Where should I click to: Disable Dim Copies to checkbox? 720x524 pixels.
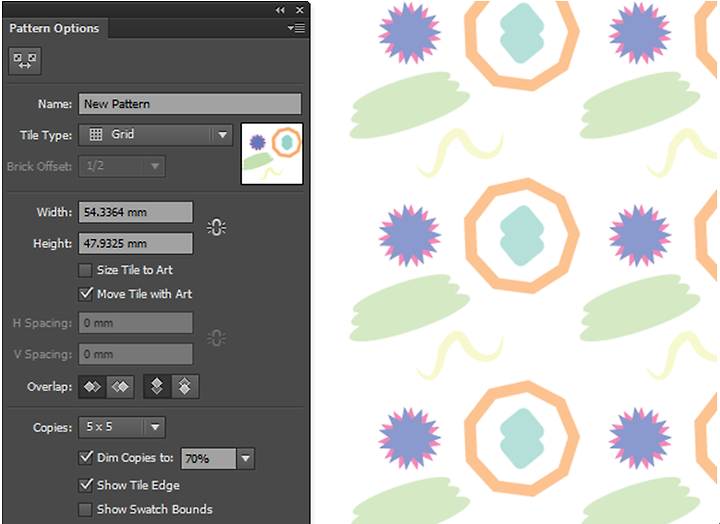tap(85, 457)
